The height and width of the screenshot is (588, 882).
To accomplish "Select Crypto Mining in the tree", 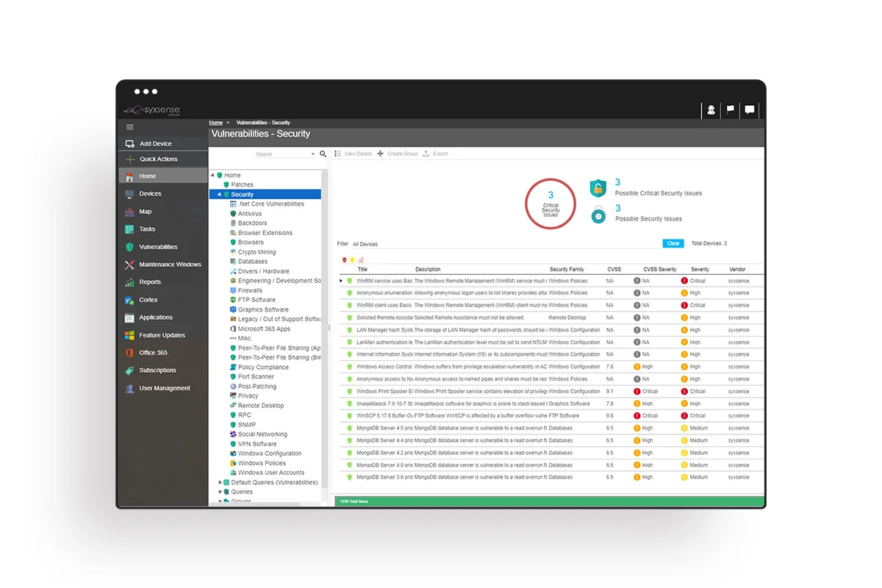I will pos(257,252).
